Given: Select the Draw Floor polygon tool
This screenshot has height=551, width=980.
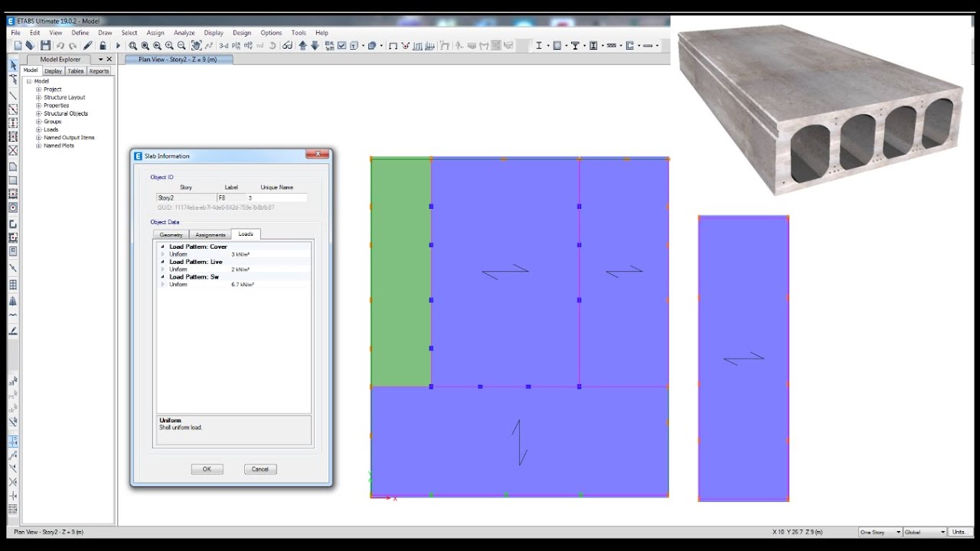Looking at the screenshot, I should point(13,166).
